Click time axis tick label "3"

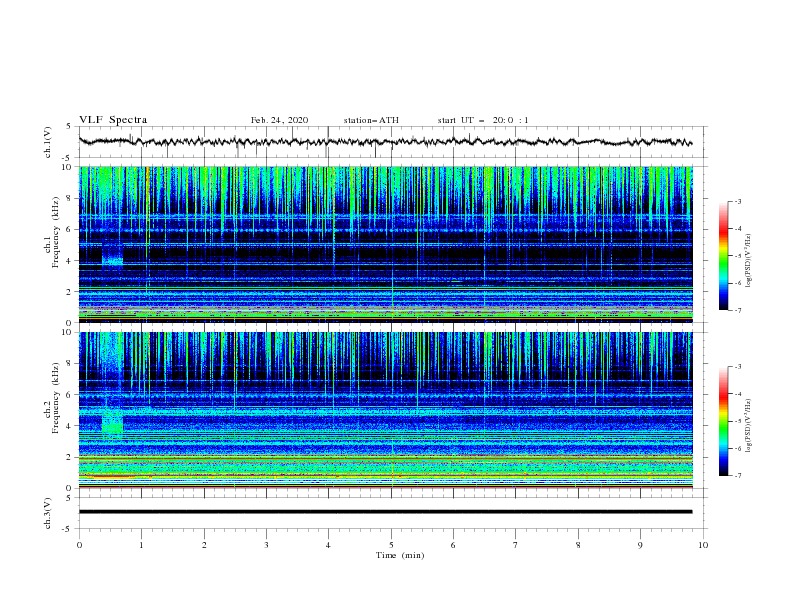(x=266, y=545)
